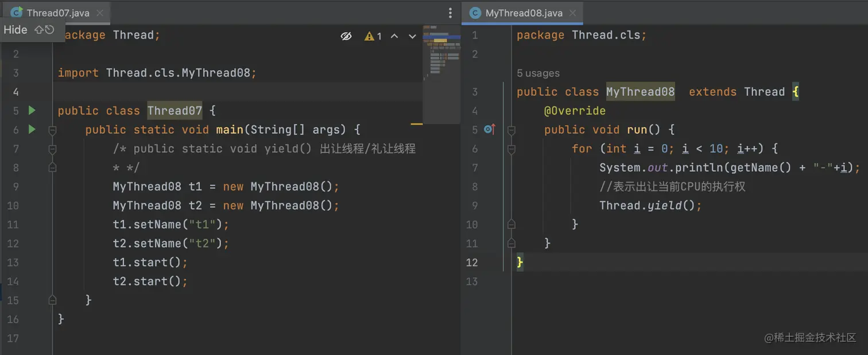Click the class name Thread07 in declaration
The height and width of the screenshot is (355, 868).
175,110
